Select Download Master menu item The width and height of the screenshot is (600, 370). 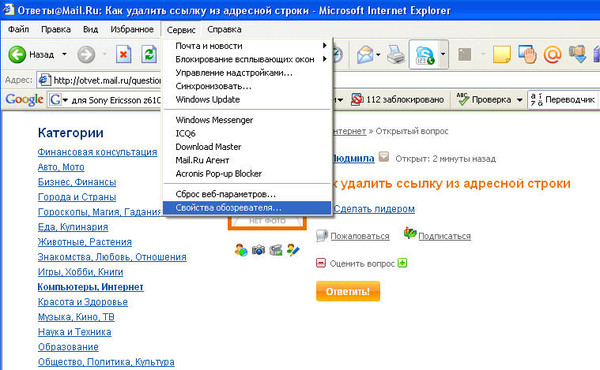[247, 147]
